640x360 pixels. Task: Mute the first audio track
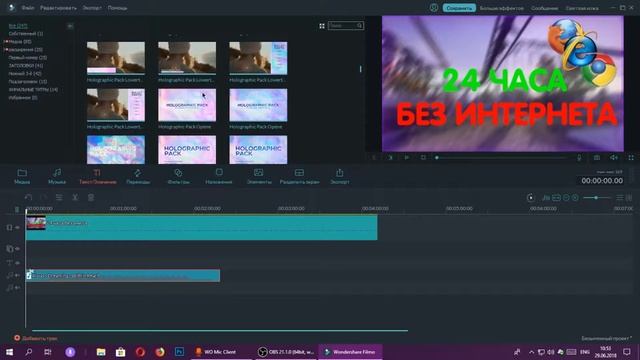[x=18, y=276]
